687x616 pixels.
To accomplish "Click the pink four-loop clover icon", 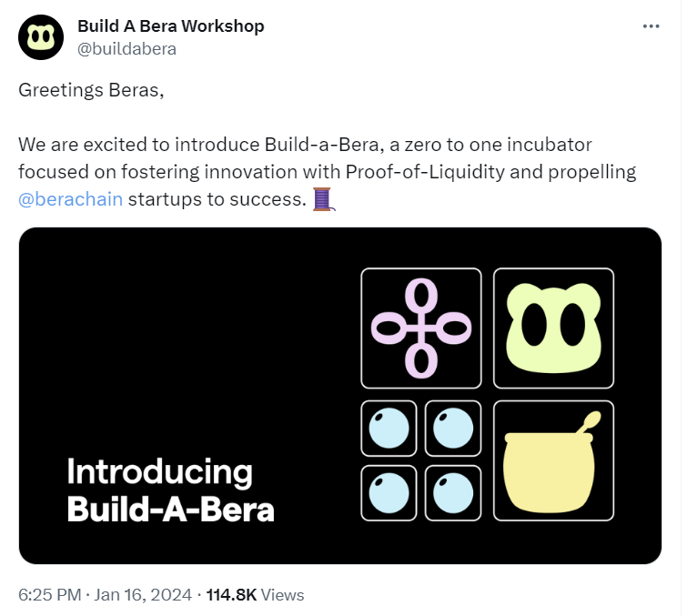I will click(420, 328).
